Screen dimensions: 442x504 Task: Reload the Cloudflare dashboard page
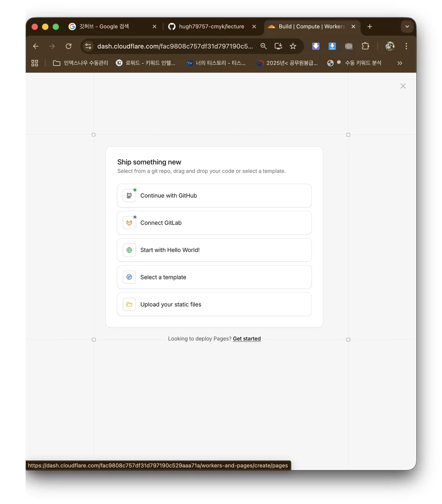click(x=68, y=46)
